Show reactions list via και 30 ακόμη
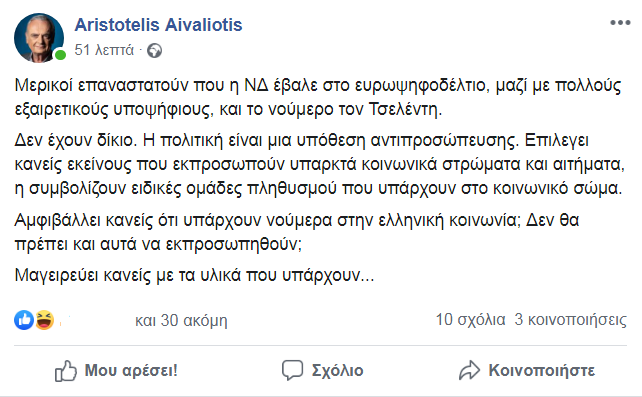642x397 pixels. click(181, 320)
